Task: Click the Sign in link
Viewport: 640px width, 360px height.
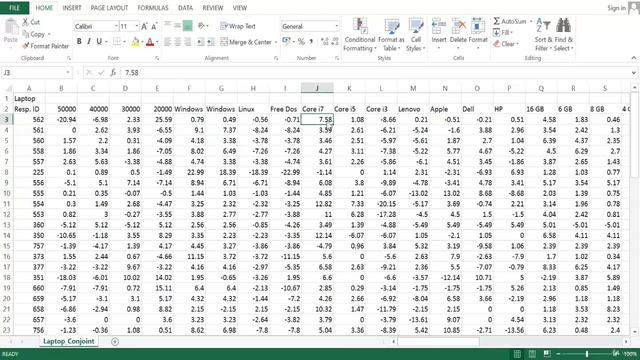Action: pos(616,8)
